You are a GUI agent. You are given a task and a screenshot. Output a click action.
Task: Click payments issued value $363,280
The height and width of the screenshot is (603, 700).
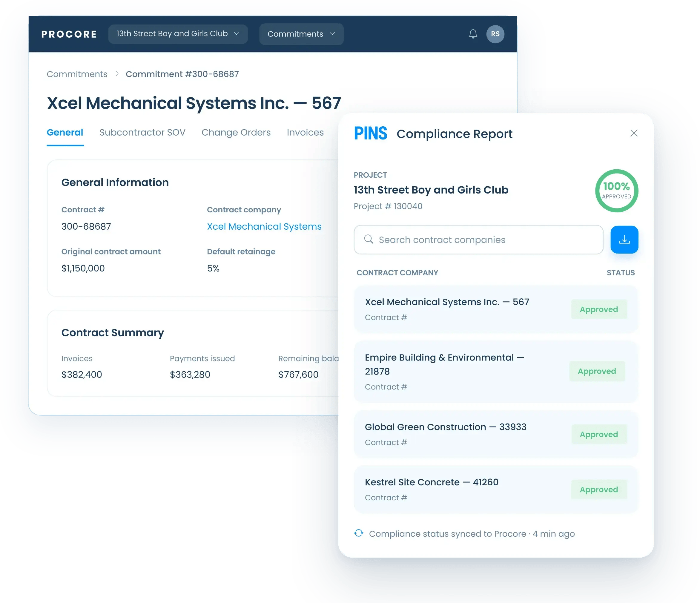[x=190, y=374]
